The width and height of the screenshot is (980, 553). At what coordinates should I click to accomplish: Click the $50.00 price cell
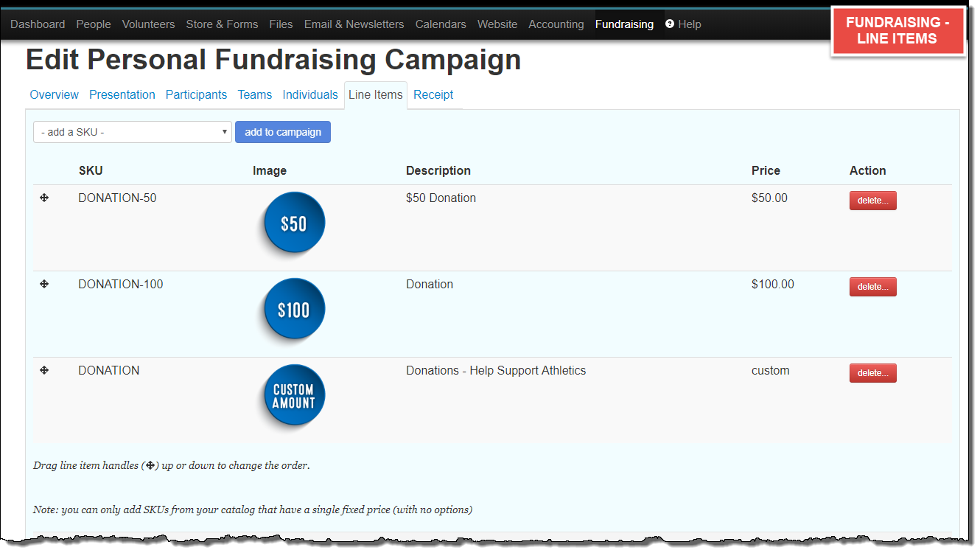click(x=769, y=198)
